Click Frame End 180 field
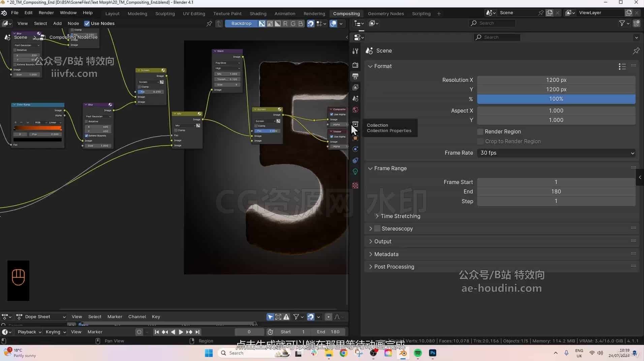Screen dimensions: 644x361 click(556, 191)
